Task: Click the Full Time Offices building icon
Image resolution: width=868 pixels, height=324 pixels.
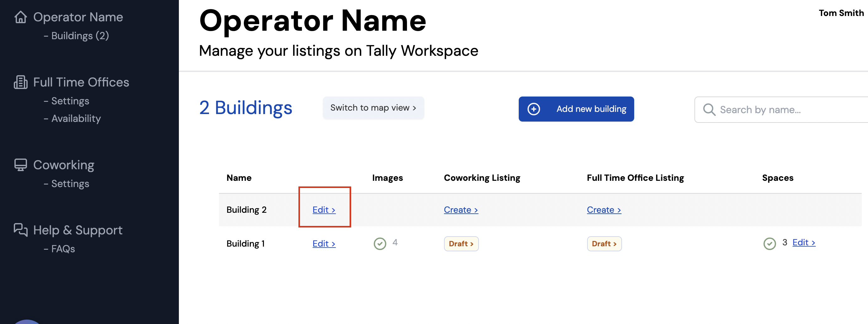Action: point(20,82)
